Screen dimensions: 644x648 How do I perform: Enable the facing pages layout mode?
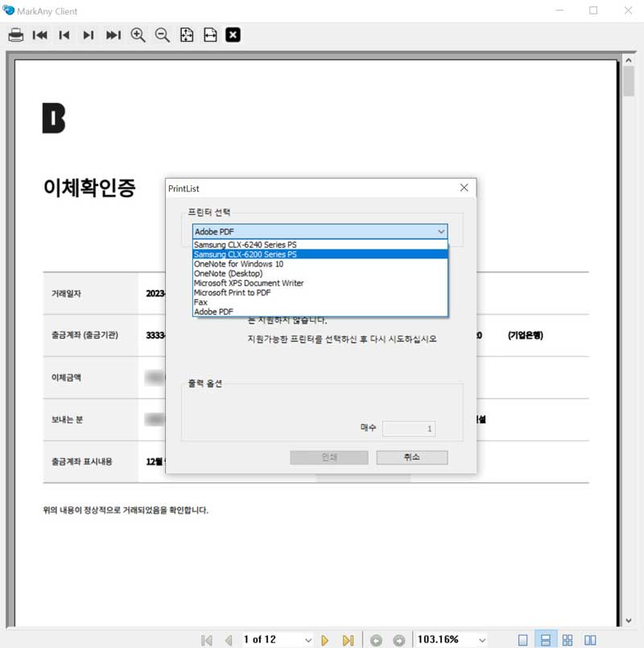point(546,639)
